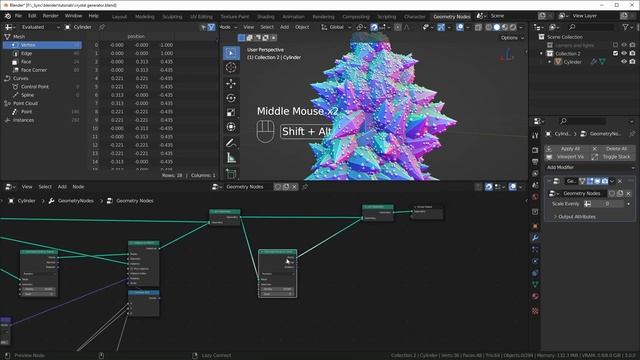Viewport: 640px width, 360px height.
Task: Open the Output properties tab icon
Action: 535,162
